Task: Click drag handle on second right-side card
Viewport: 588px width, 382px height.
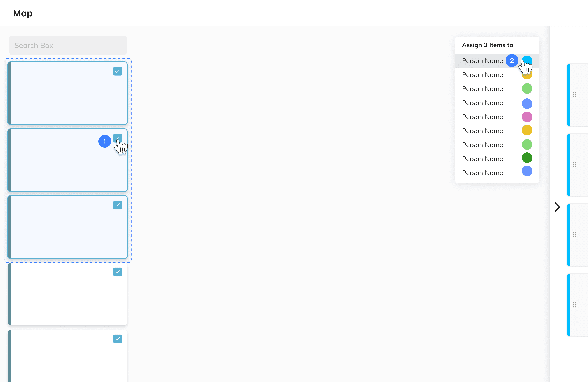Action: (574, 165)
